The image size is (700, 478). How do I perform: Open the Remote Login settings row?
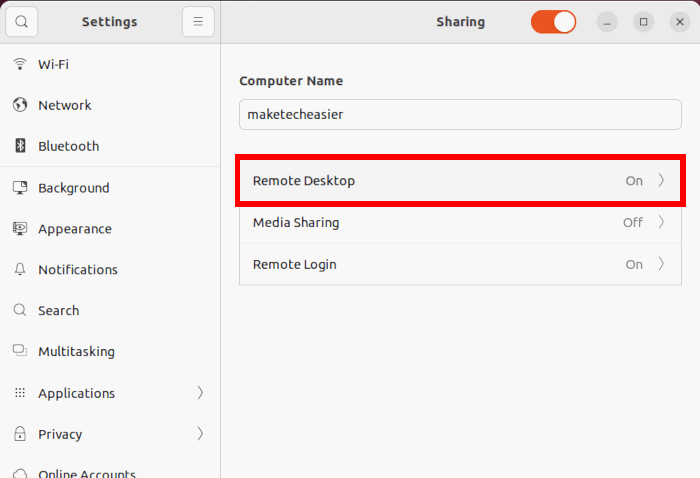tap(460, 265)
